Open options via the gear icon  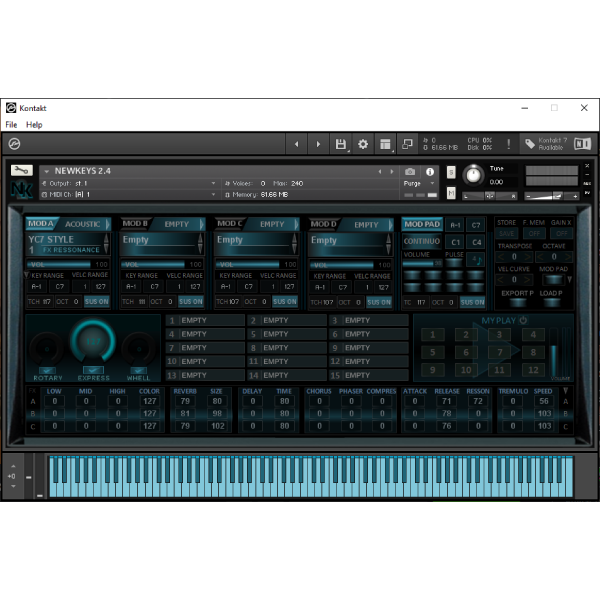coord(363,144)
